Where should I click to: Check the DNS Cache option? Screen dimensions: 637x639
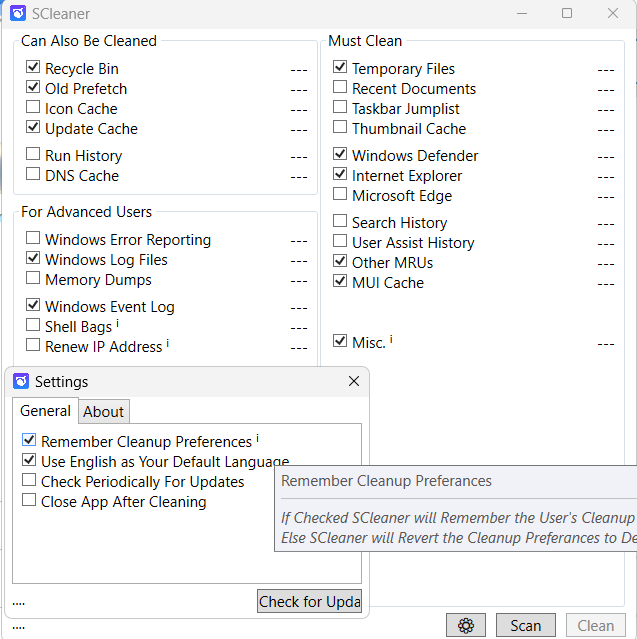coord(34,175)
